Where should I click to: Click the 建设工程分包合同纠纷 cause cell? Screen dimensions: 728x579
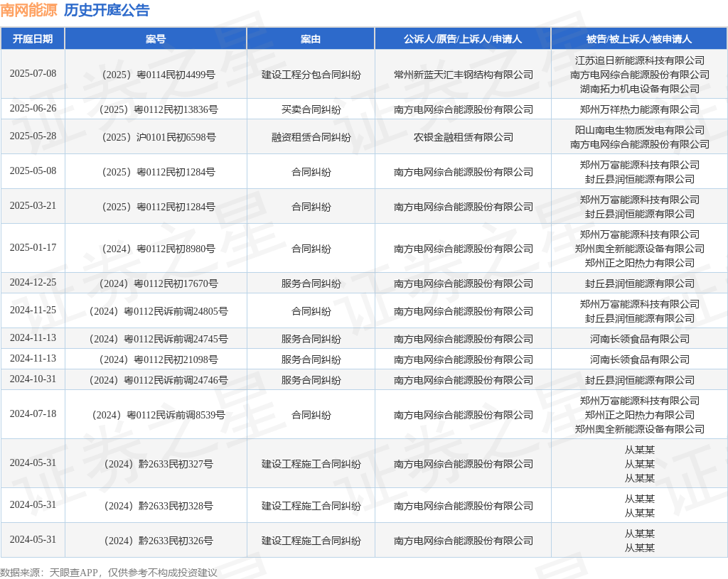[311, 75]
